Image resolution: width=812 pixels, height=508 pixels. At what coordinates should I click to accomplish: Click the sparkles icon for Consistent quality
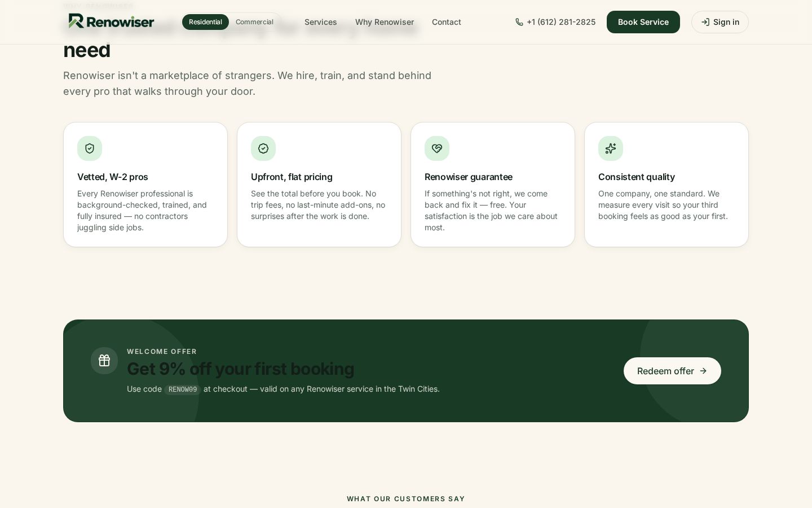(x=611, y=148)
